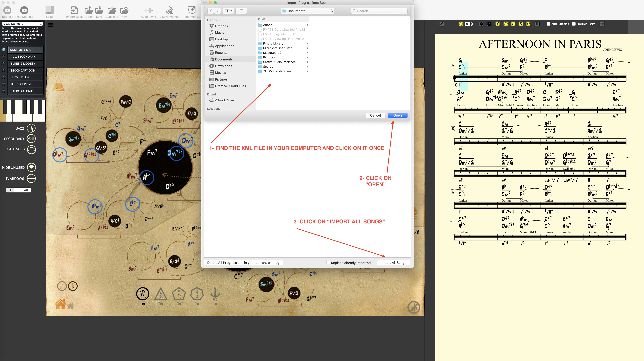This screenshot has width=644, height=361.
Task: Select Downloads in Favorites sidebar
Action: tap(223, 66)
